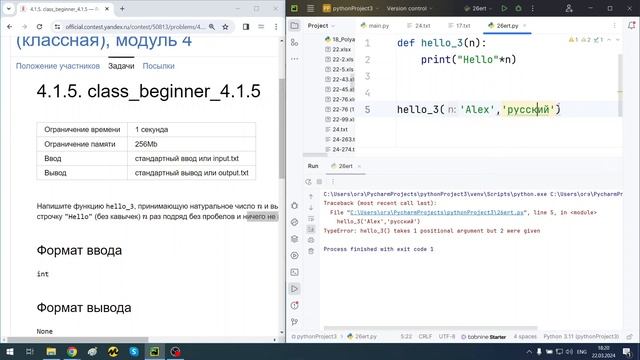Open PyCharm main hamburger menu
640x360 pixels.
pyautogui.click(x=311, y=8)
